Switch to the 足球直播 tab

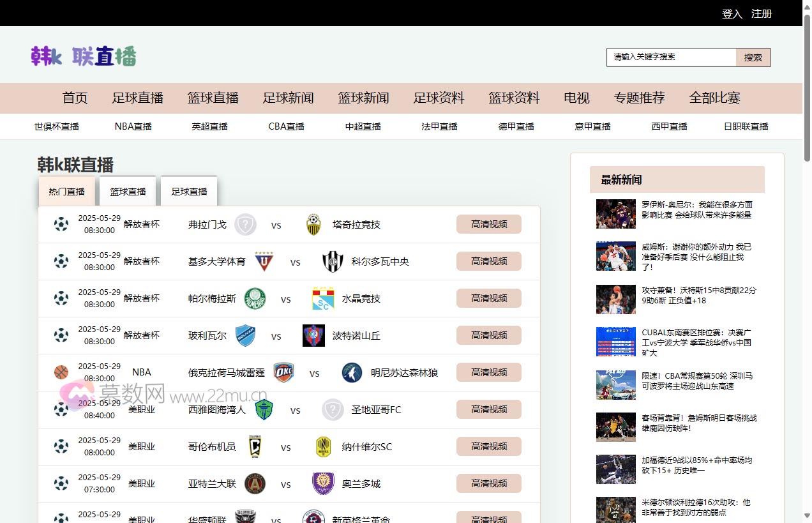point(188,191)
